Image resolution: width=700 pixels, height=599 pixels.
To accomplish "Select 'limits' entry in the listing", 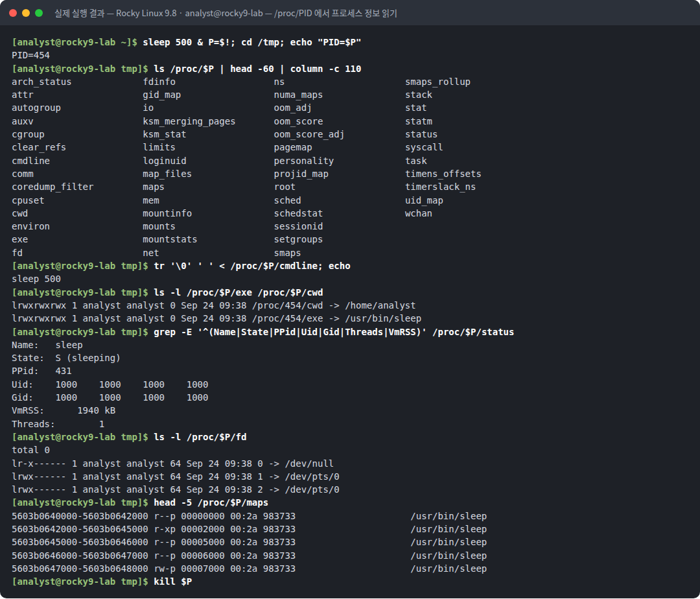I will click(x=159, y=147).
